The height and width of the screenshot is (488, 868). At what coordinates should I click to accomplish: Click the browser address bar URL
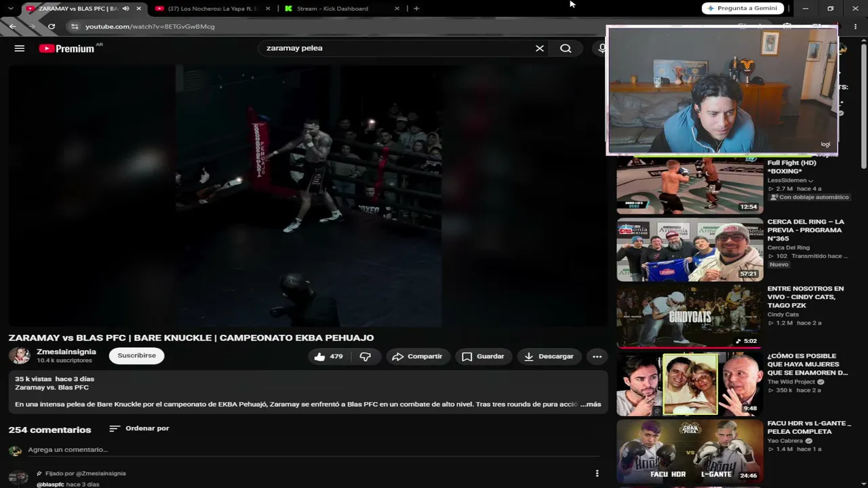(150, 26)
